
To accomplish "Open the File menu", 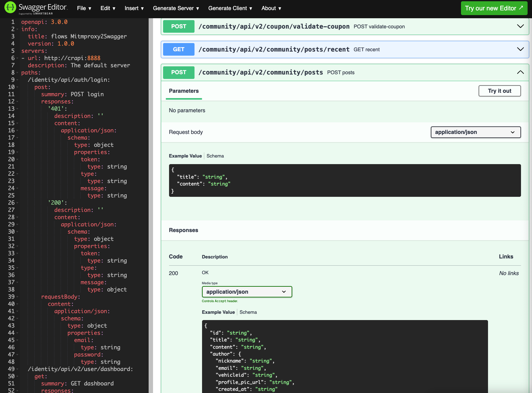I will coord(84,8).
